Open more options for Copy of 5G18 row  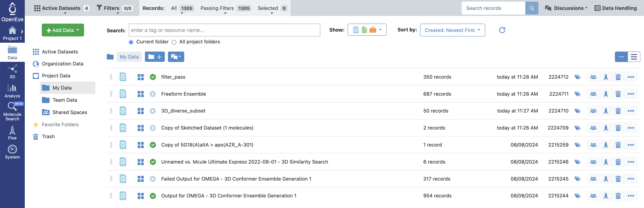[x=631, y=145]
